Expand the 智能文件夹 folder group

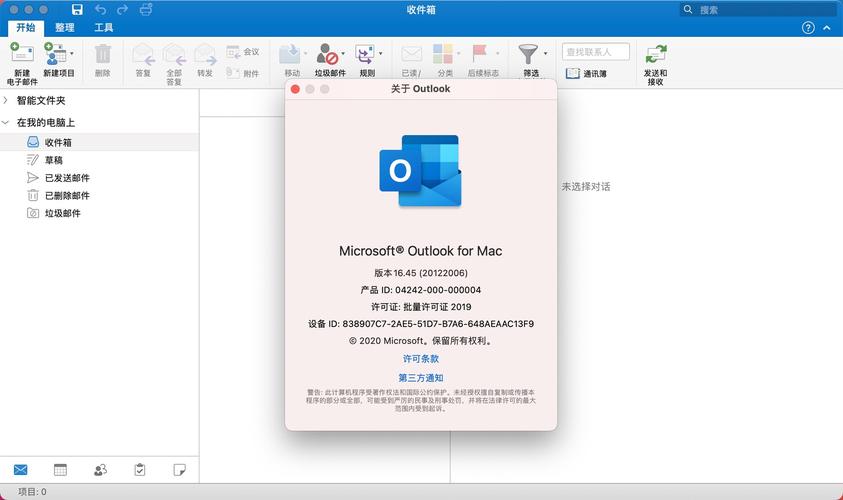click(6, 101)
